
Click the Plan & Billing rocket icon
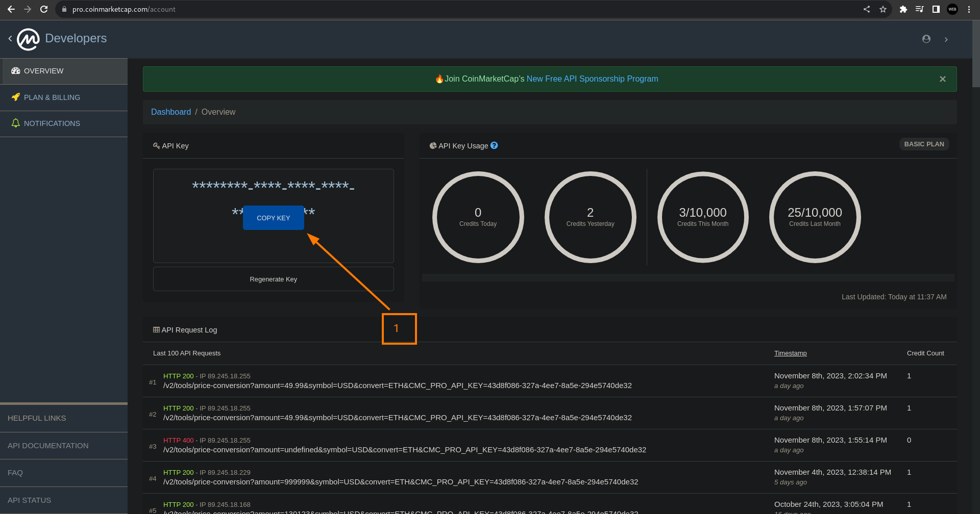pos(16,97)
